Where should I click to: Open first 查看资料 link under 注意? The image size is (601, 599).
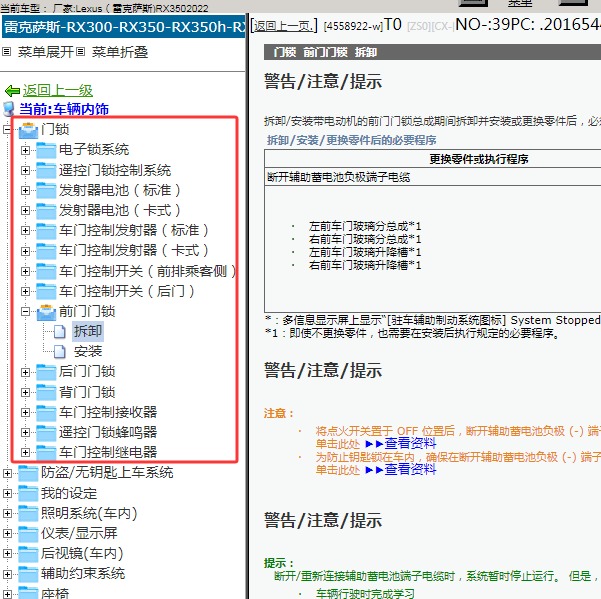[x=410, y=443]
